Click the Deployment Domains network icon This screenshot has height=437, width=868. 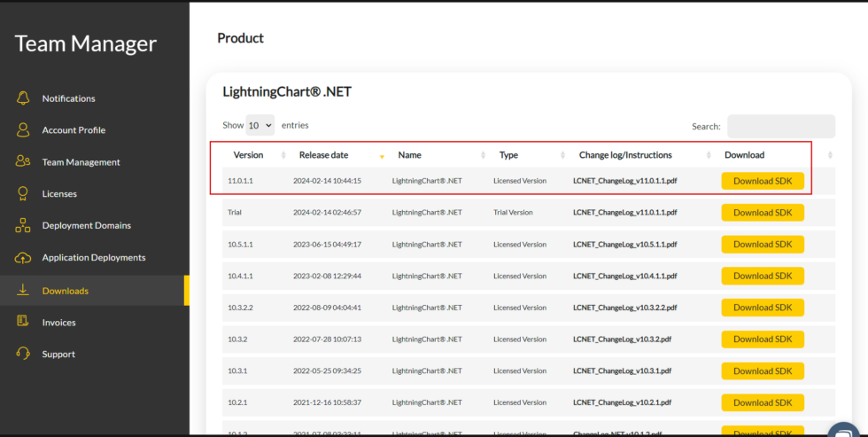coord(23,225)
